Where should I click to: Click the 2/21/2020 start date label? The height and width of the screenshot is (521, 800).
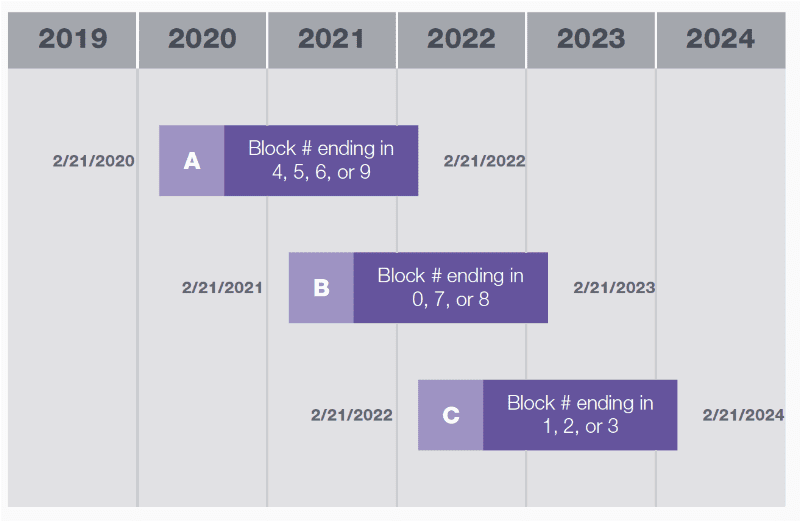(94, 161)
